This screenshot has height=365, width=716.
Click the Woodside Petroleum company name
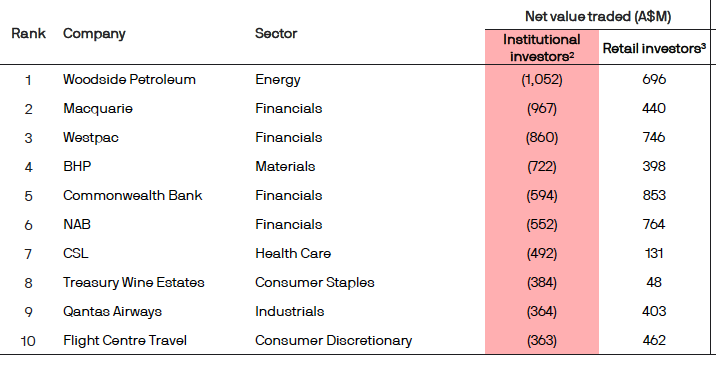tap(129, 79)
